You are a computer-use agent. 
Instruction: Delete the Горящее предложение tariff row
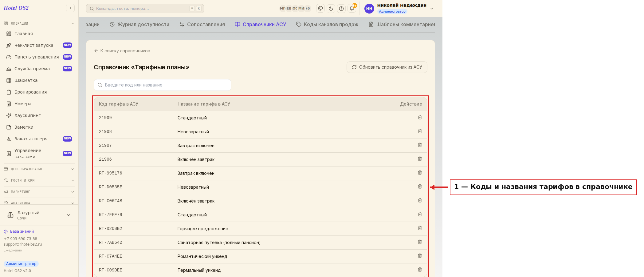coord(420,228)
